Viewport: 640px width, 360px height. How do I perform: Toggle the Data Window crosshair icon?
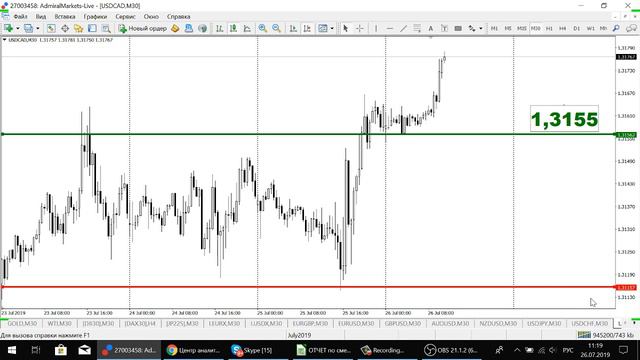point(65,28)
